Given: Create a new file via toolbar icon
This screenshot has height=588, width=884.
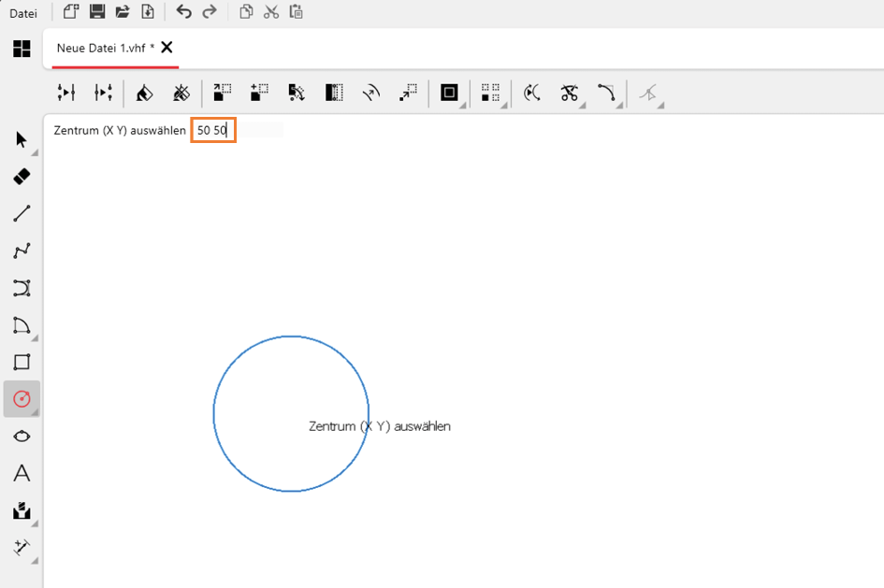Looking at the screenshot, I should pos(70,12).
